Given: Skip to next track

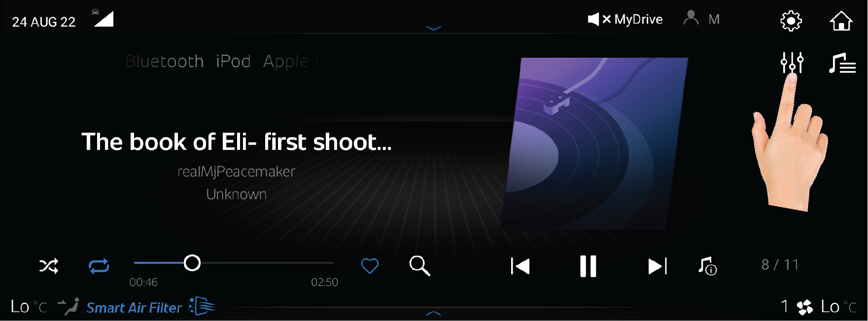Looking at the screenshot, I should click(x=658, y=266).
